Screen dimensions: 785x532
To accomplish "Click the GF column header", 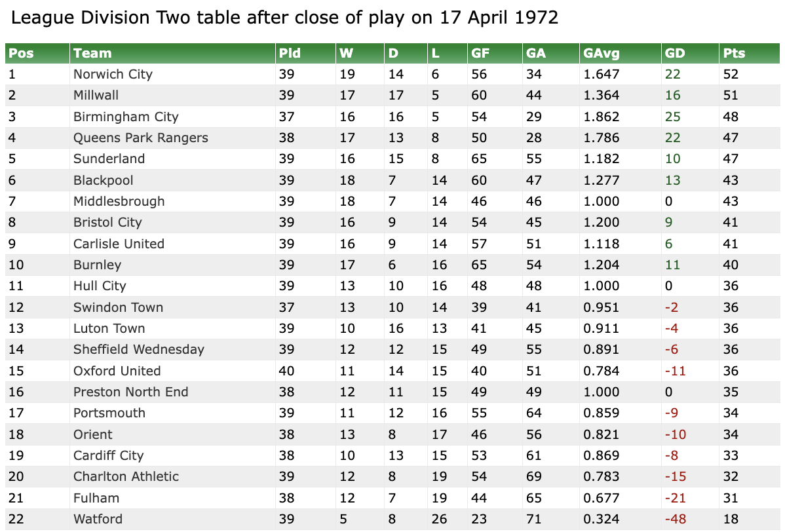I will (480, 54).
